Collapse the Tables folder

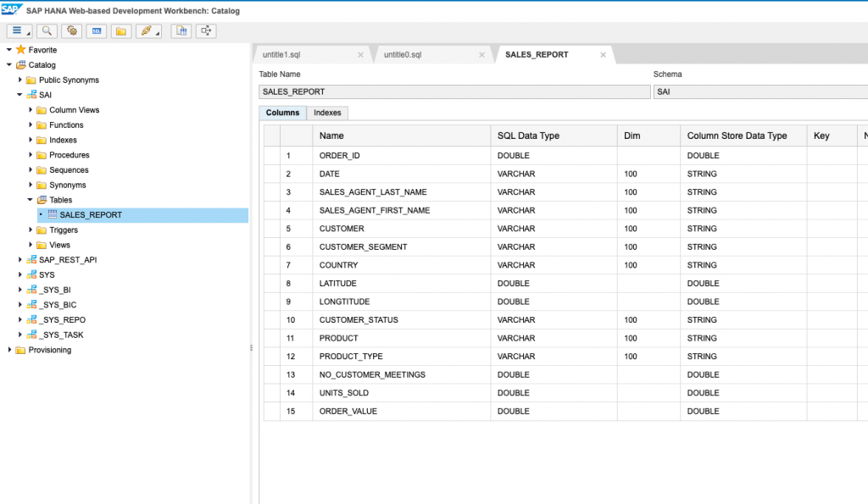pos(30,200)
